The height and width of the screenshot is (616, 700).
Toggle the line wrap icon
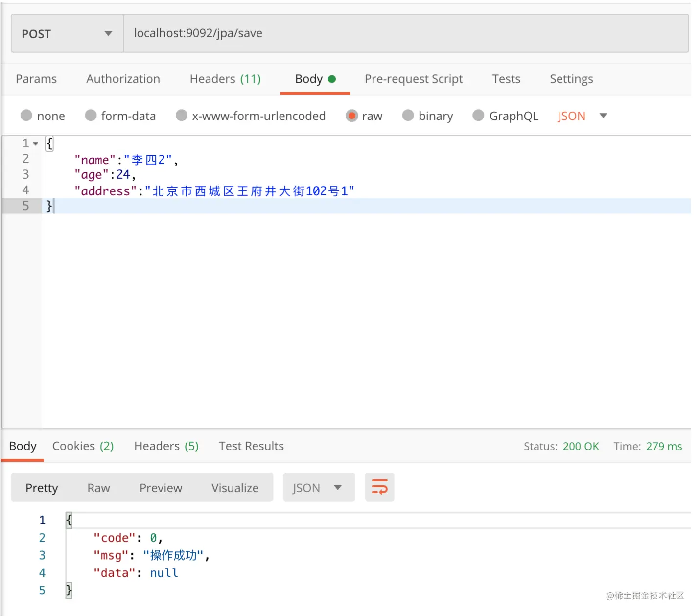point(379,487)
